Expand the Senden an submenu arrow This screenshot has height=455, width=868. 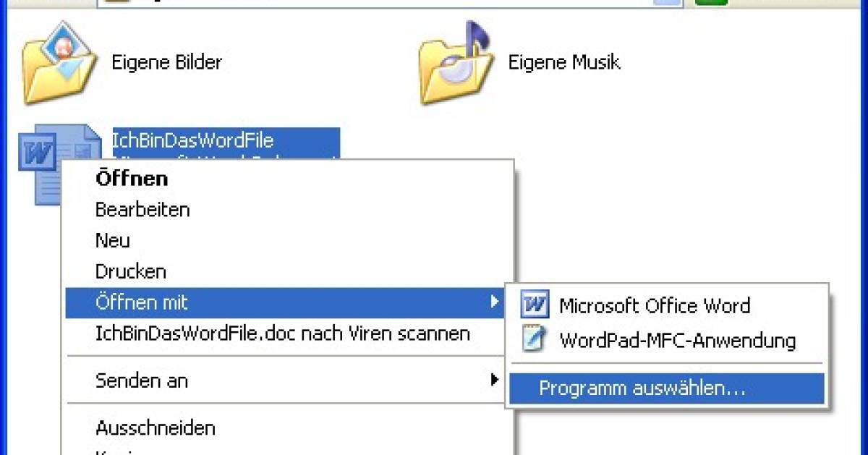(494, 379)
